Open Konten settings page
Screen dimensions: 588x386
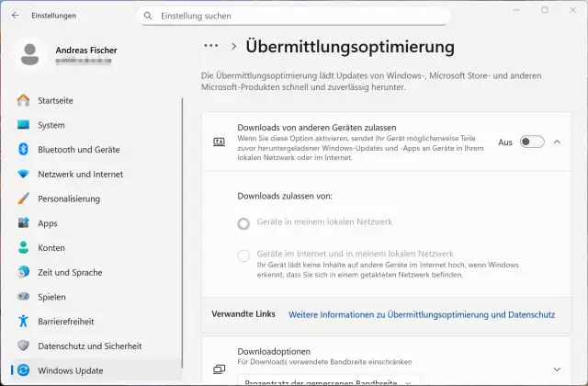click(x=96, y=247)
